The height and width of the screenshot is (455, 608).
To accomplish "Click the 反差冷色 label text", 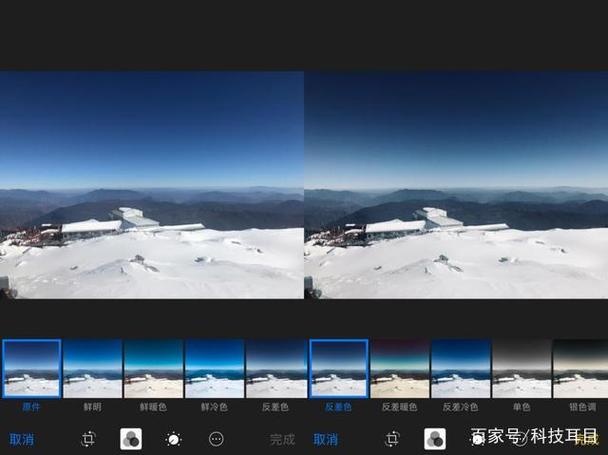I will (461, 407).
